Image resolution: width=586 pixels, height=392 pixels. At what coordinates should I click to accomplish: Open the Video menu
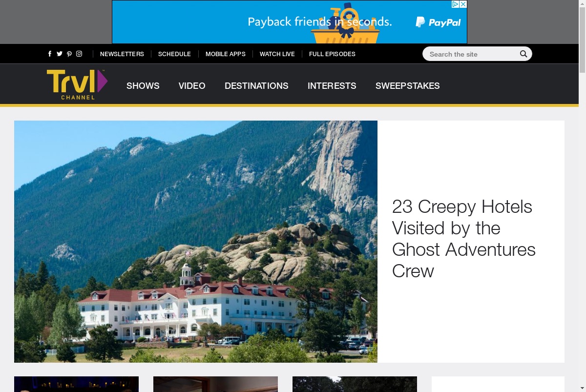(192, 86)
